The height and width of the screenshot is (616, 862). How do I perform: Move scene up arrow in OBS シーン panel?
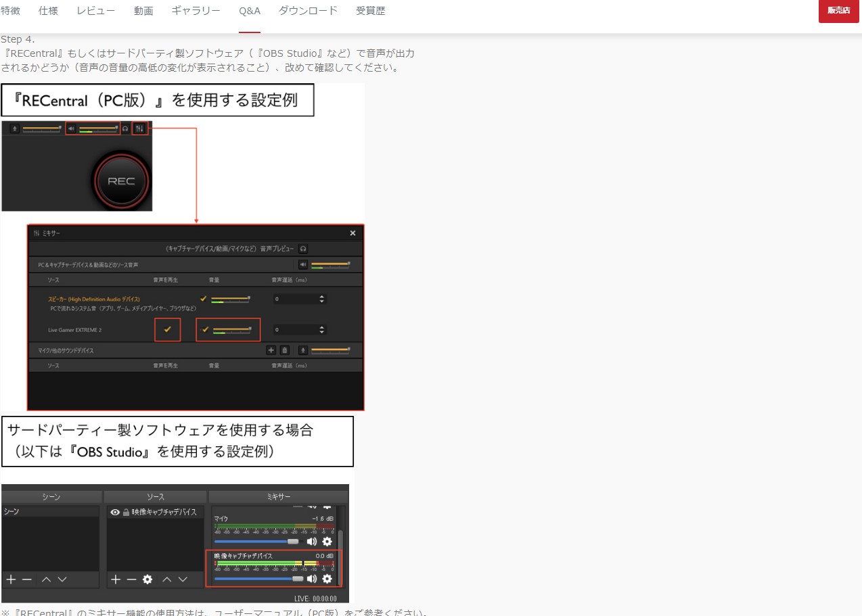(46, 579)
